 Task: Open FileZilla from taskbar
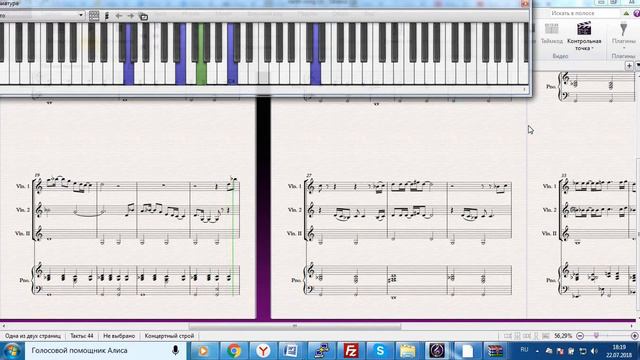351,351
